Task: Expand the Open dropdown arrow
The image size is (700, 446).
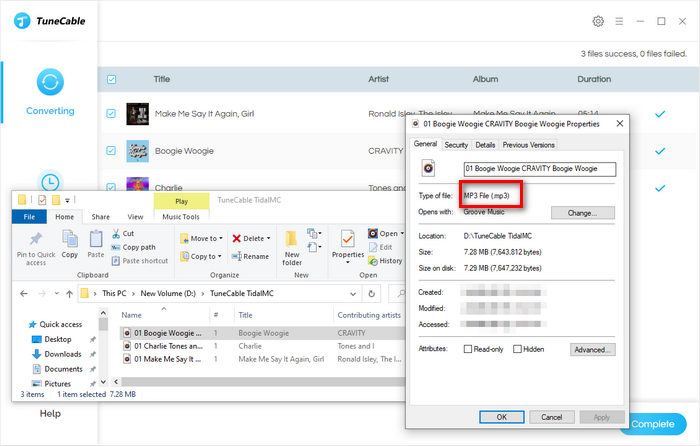Action: point(402,233)
